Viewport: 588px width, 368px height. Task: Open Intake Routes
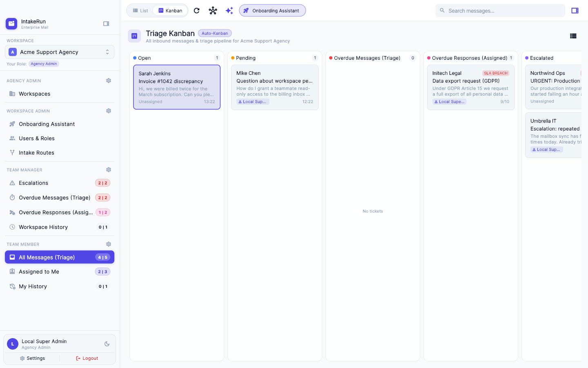click(60, 153)
